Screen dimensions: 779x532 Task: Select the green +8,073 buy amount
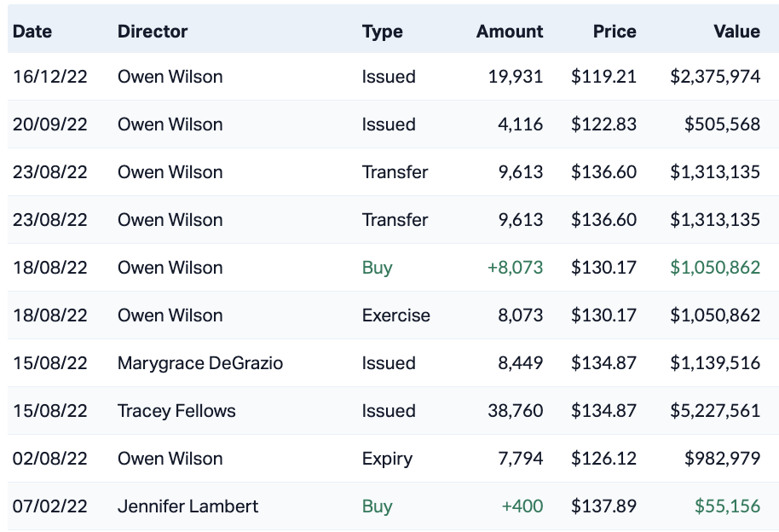pos(515,268)
